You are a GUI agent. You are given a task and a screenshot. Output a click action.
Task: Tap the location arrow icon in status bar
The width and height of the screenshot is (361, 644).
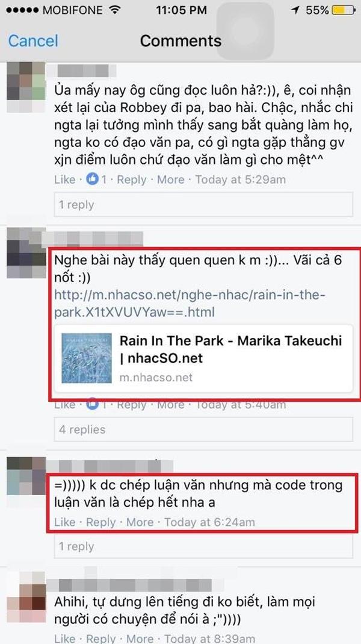coord(295,10)
